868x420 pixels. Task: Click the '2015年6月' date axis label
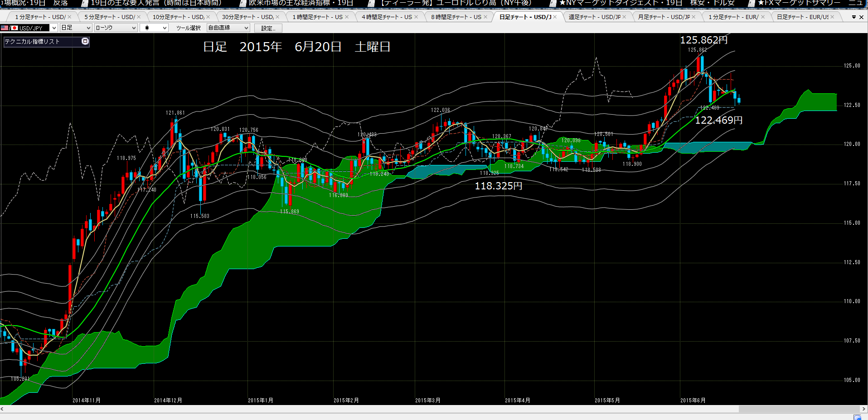693,401
